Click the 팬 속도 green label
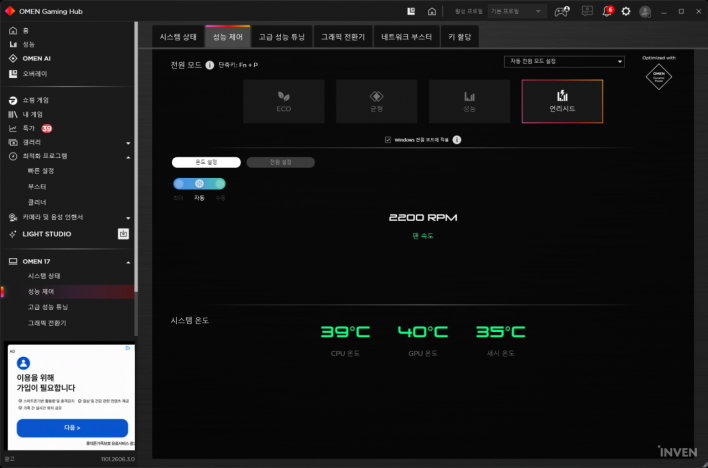The width and height of the screenshot is (708, 468). [x=423, y=236]
